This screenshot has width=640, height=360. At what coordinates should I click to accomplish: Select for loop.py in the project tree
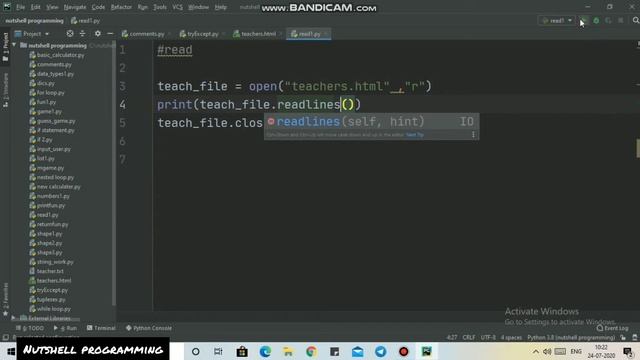[x=47, y=93]
